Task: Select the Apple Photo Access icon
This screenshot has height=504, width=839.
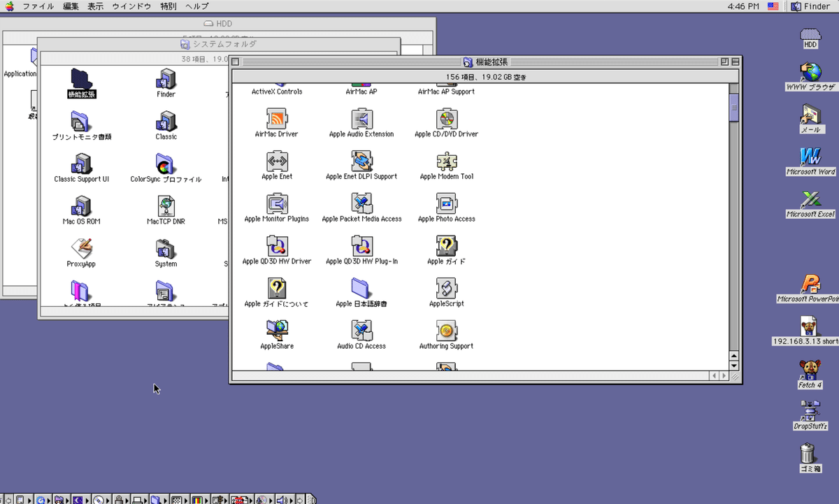Action: tap(446, 204)
